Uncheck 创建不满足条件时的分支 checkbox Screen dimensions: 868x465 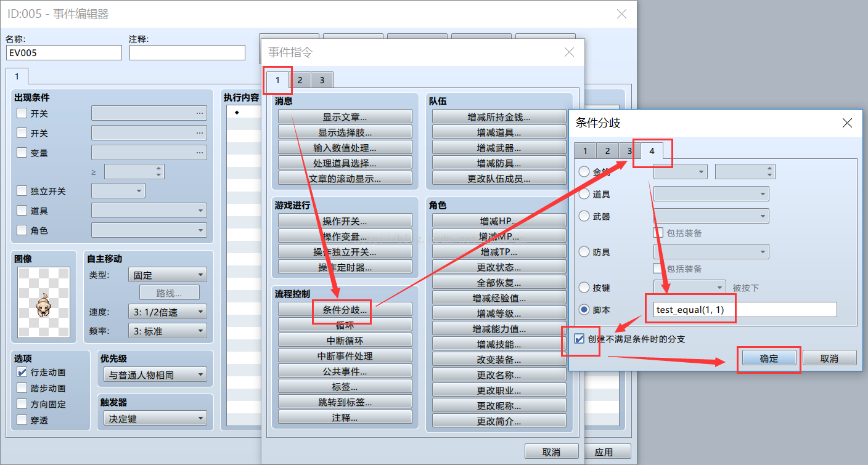(579, 339)
